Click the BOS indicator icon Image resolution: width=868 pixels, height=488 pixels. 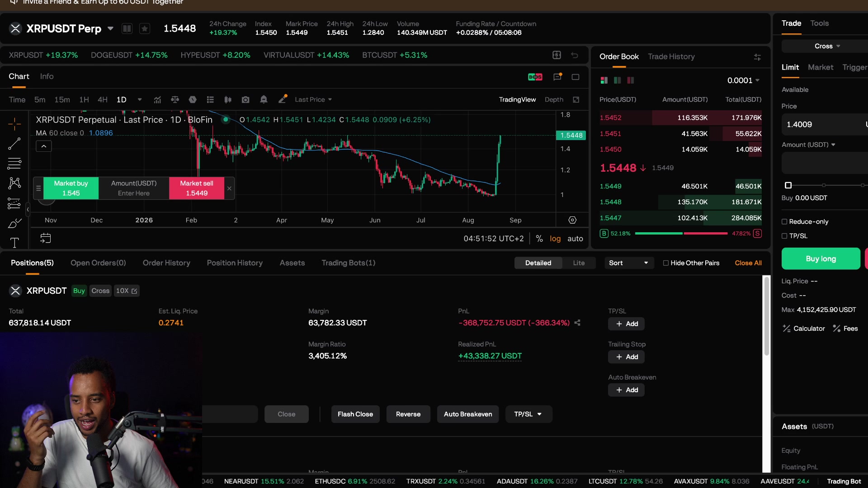pyautogui.click(x=535, y=77)
